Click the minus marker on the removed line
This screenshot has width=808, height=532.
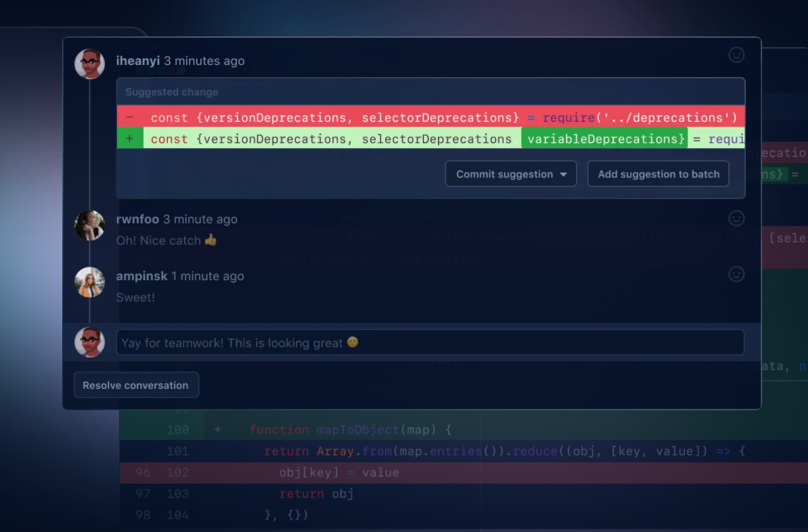pos(129,117)
